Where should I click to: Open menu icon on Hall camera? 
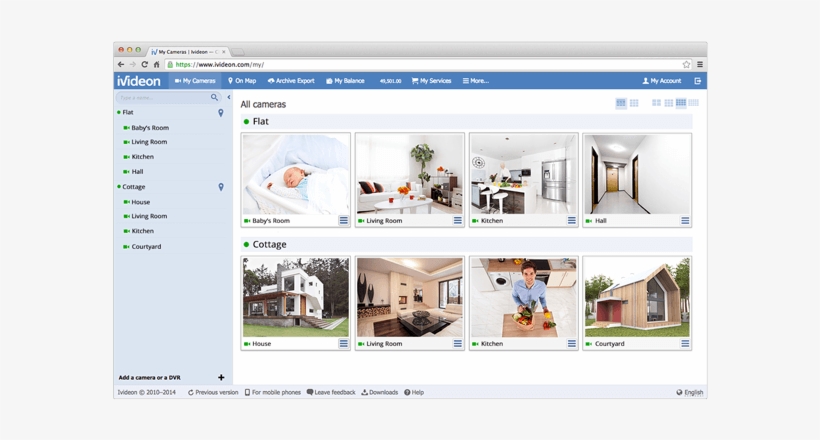click(685, 221)
